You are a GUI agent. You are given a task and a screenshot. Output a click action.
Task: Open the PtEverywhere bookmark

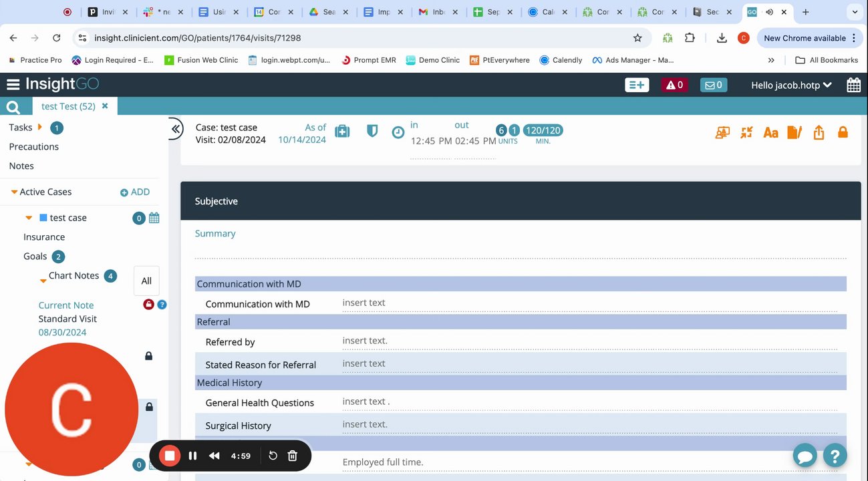point(499,60)
